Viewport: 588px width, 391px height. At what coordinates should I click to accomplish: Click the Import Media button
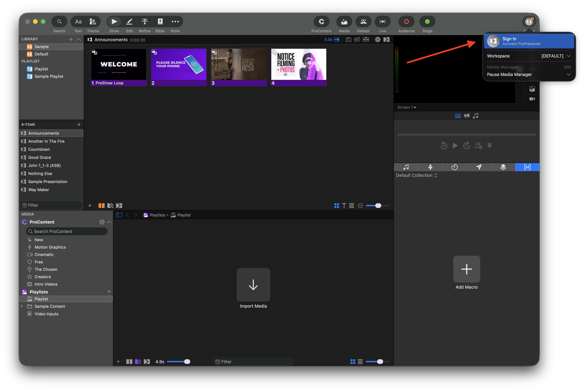253,285
